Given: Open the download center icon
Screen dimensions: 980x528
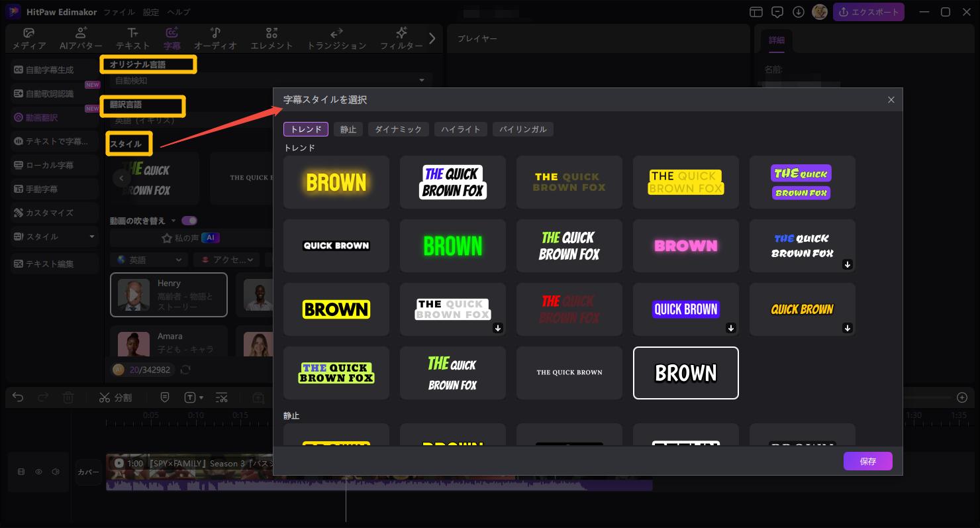Looking at the screenshot, I should [799, 12].
